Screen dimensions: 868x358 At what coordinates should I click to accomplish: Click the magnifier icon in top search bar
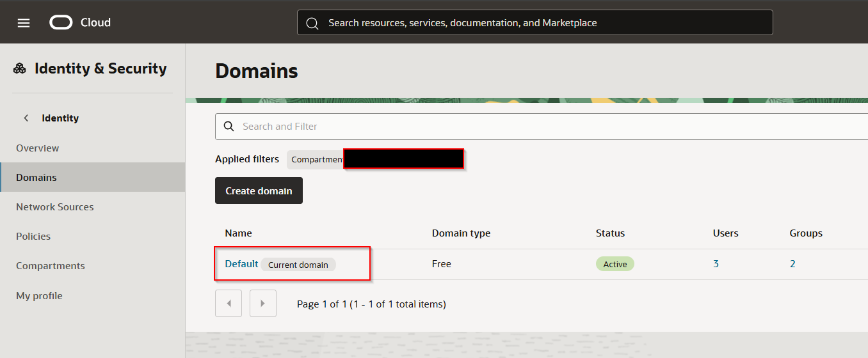312,23
